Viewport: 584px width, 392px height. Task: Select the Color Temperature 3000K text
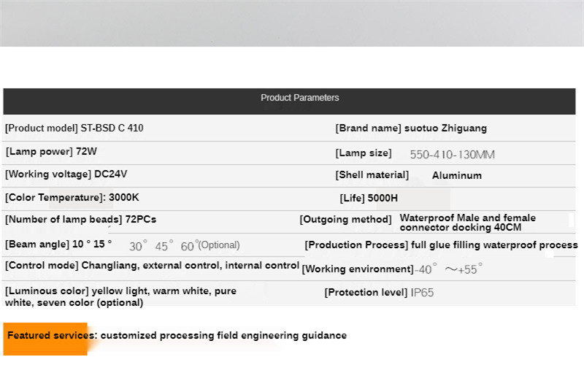coord(72,197)
